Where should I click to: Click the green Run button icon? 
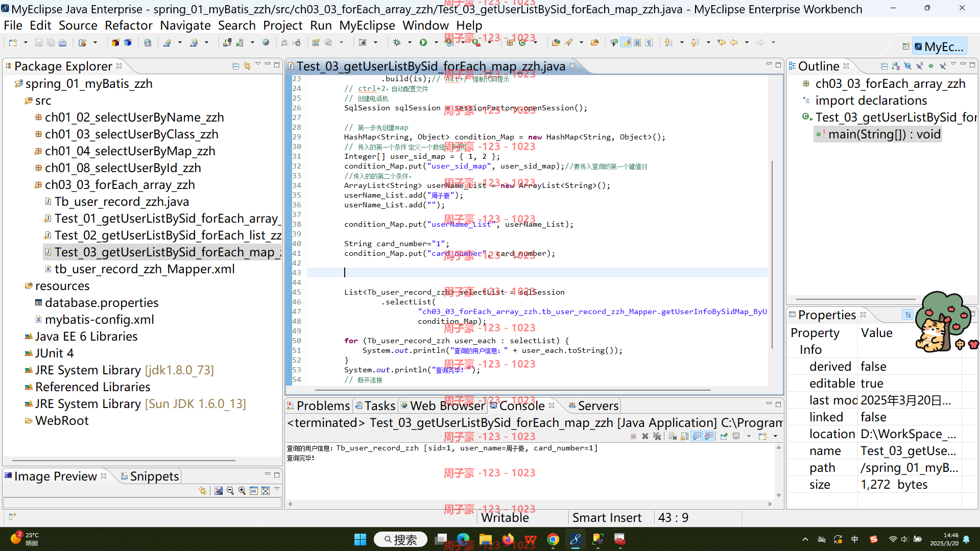click(x=423, y=43)
